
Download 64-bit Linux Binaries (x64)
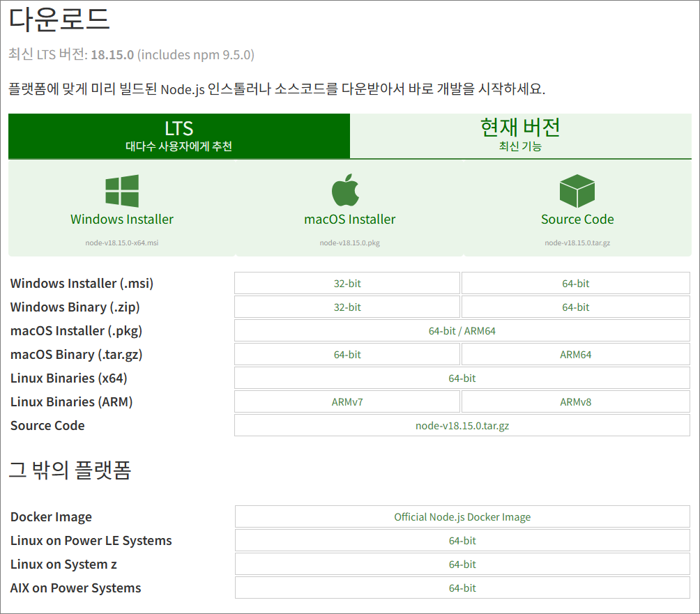pos(462,378)
